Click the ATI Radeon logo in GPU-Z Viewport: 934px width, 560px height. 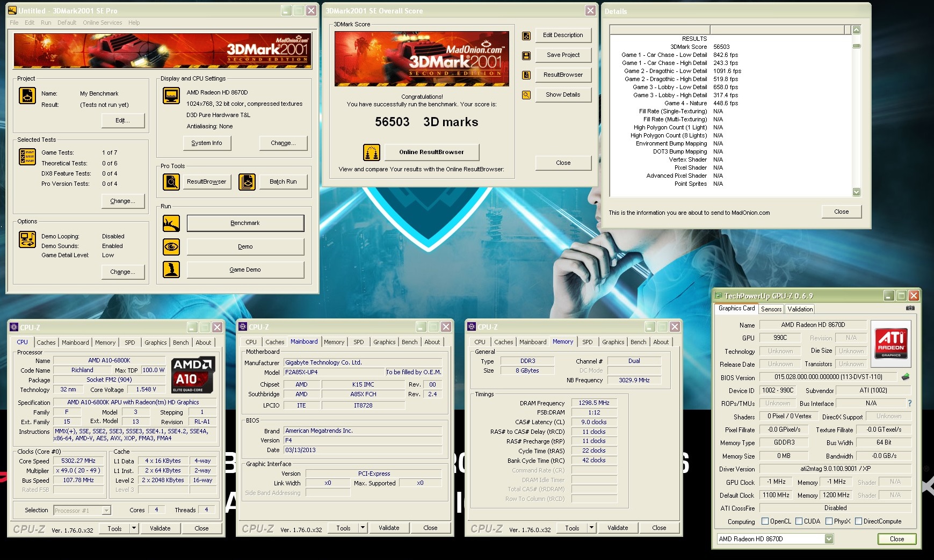pos(891,344)
